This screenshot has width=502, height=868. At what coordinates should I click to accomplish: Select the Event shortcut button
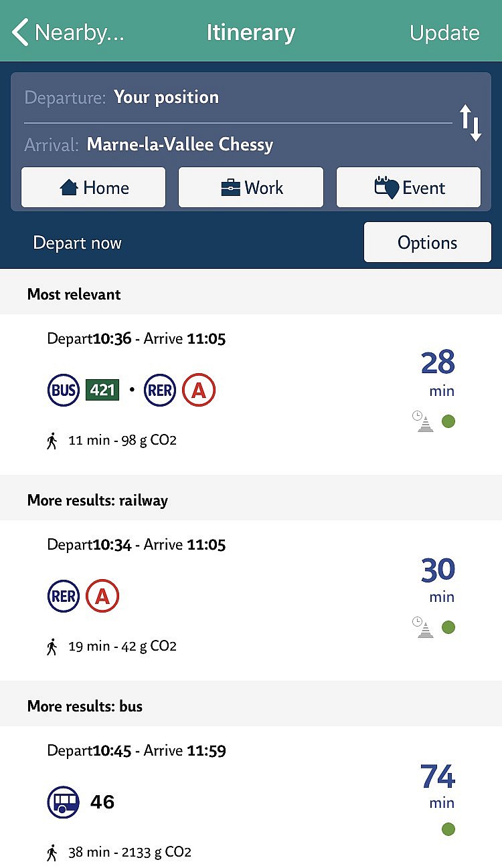point(408,188)
